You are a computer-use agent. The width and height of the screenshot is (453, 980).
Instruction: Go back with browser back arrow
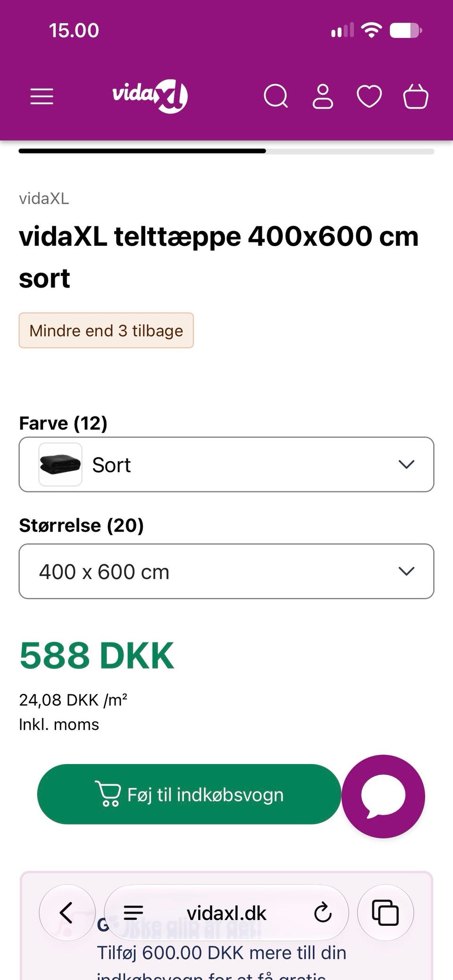[67, 913]
